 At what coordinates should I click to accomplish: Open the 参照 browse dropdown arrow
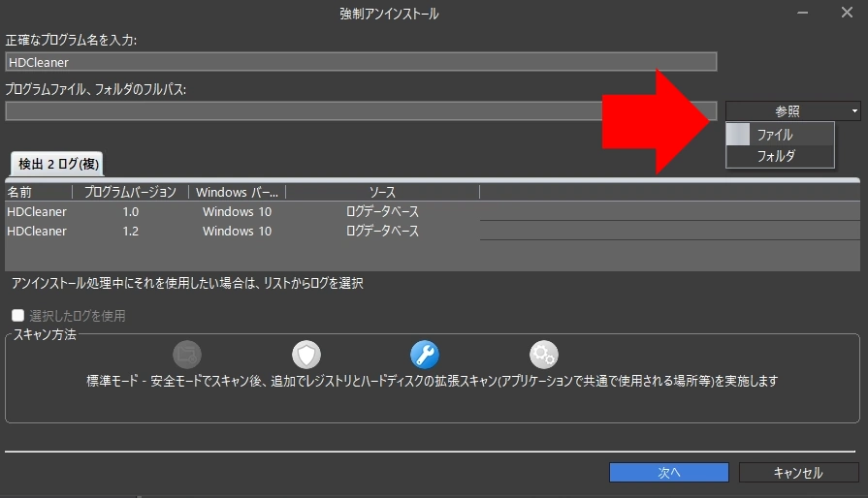point(854,111)
